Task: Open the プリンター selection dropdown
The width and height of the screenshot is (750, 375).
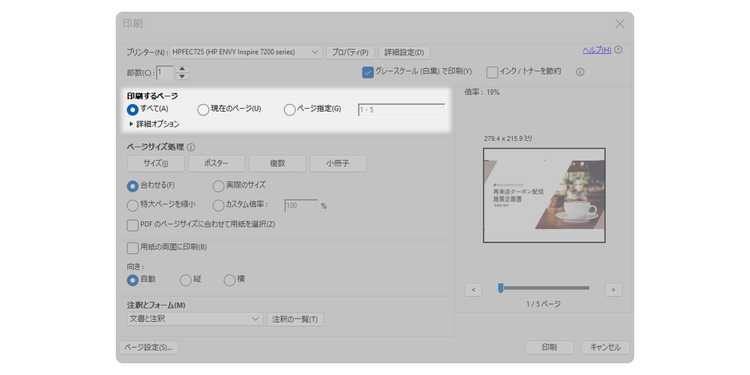Action: 246,52
